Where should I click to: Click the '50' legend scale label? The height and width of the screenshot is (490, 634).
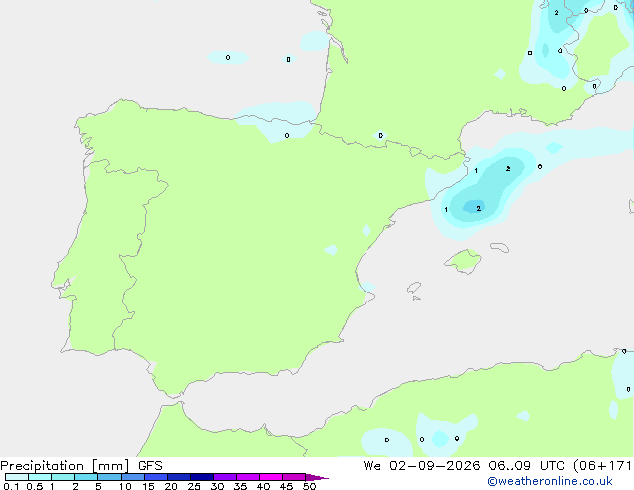[309, 486]
